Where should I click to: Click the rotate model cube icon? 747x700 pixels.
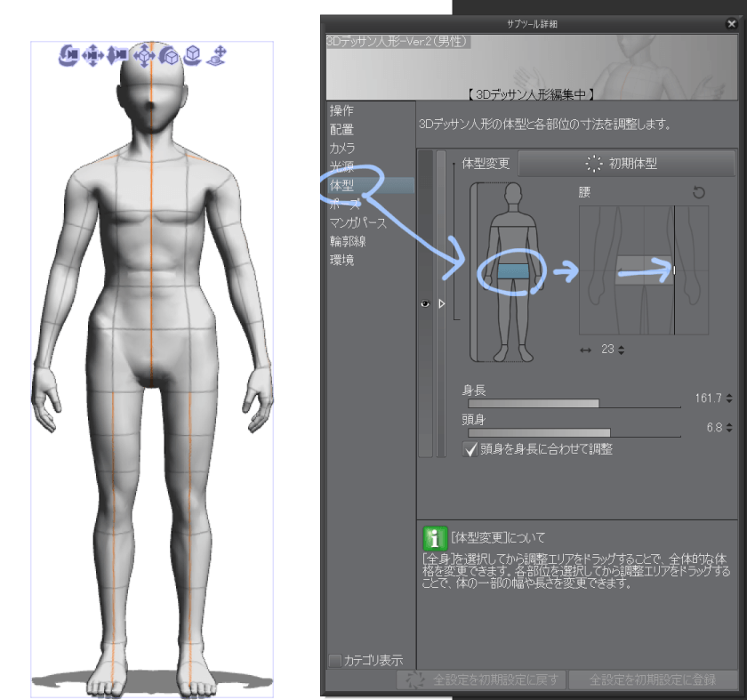click(169, 55)
